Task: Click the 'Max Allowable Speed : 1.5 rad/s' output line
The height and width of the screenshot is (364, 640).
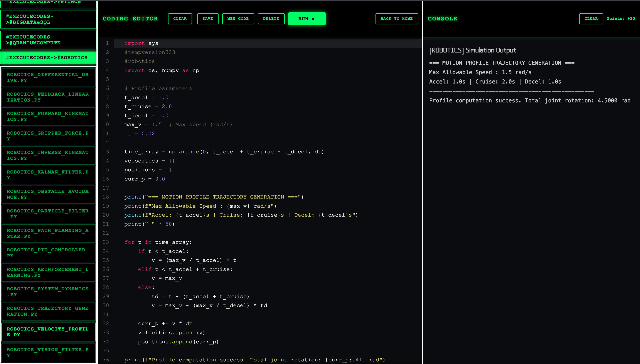Action: point(480,72)
